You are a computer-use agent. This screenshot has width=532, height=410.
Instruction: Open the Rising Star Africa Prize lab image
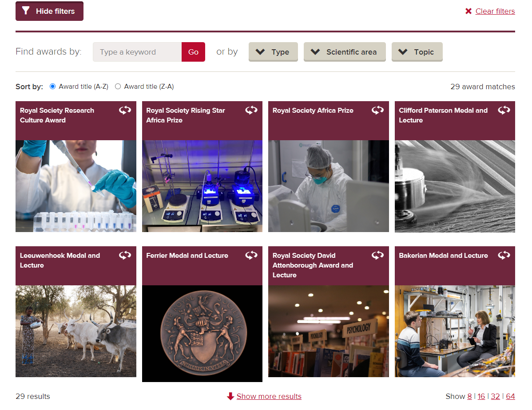[x=202, y=186]
